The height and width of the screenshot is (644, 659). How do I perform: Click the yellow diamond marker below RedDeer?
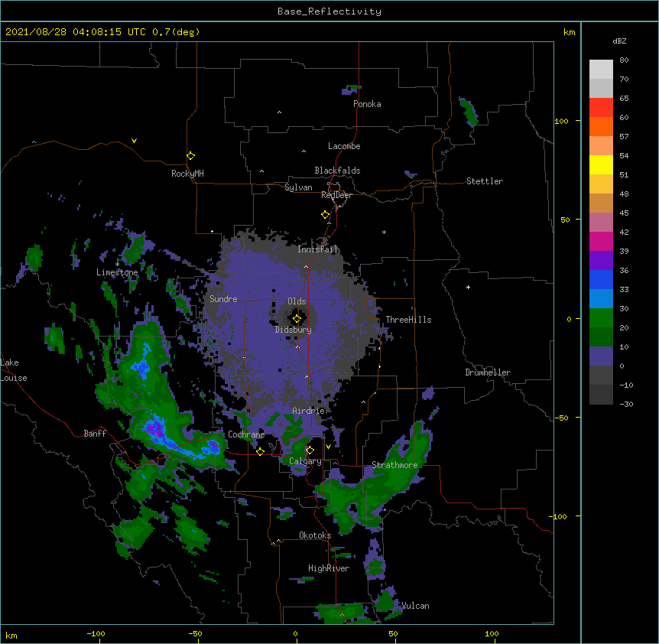(x=325, y=215)
